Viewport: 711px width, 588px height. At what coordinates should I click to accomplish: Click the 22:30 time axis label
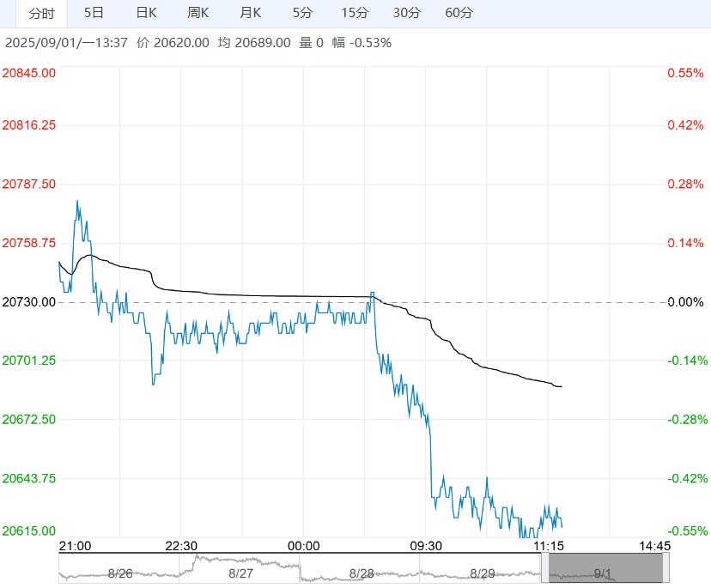click(x=181, y=546)
